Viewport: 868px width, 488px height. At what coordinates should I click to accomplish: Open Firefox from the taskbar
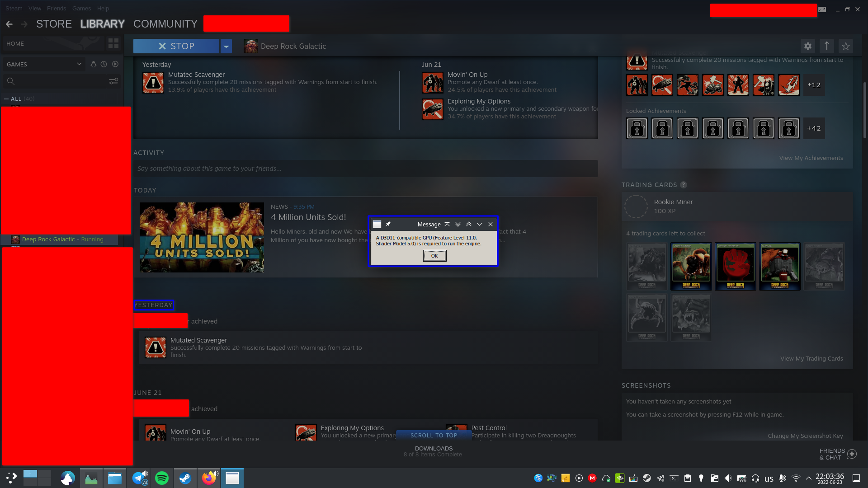209,478
